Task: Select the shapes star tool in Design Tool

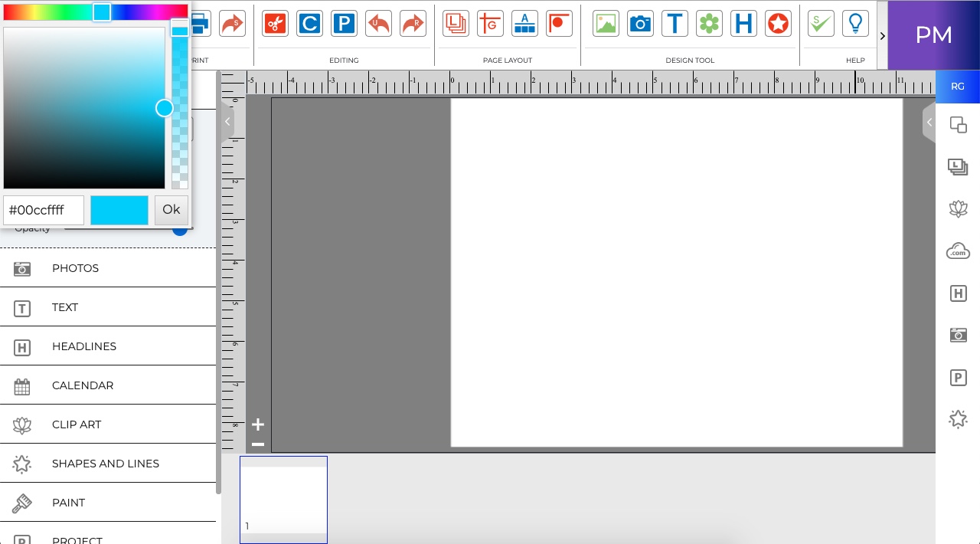Action: pyautogui.click(x=778, y=24)
